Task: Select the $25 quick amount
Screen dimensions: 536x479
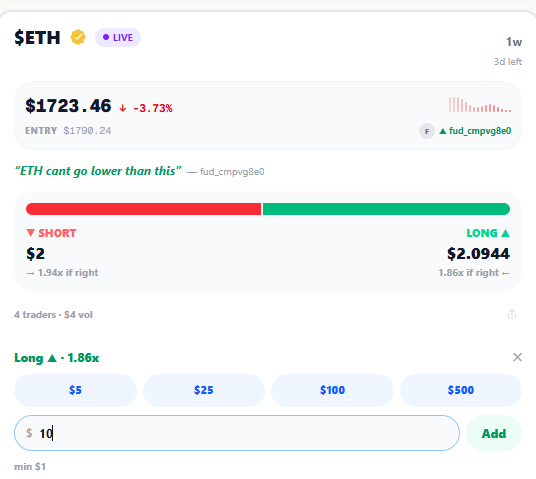Action: click(x=204, y=390)
